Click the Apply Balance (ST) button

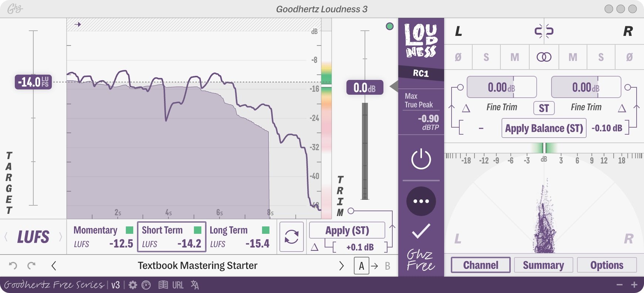[544, 128]
